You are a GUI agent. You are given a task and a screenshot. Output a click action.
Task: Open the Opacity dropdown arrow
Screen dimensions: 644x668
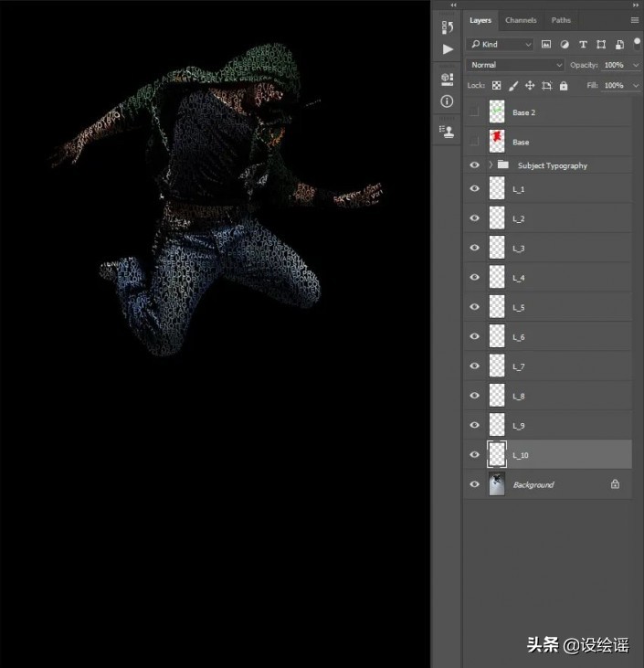point(636,66)
